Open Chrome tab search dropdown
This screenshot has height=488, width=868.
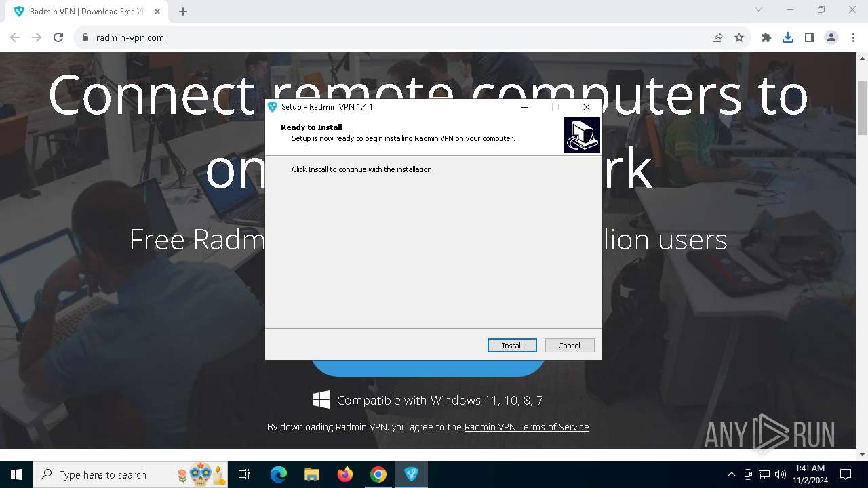click(x=759, y=9)
